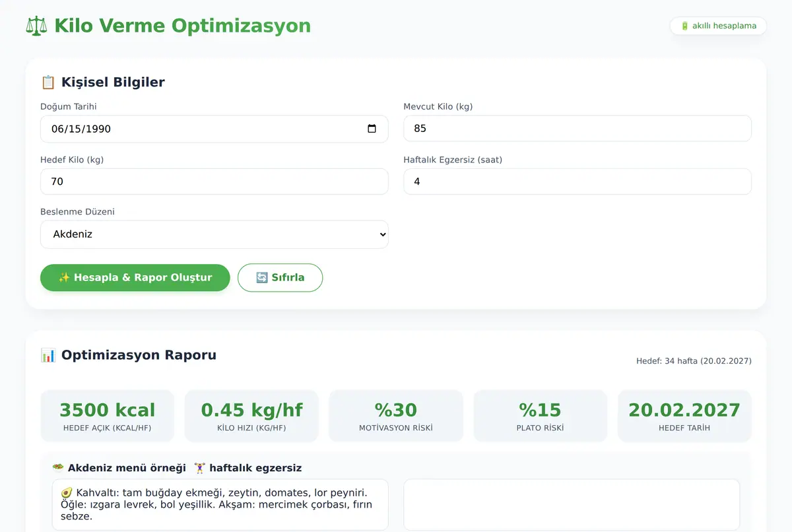Click the %15 PLATO RİSKİ card
The height and width of the screenshot is (532, 792).
point(541,416)
